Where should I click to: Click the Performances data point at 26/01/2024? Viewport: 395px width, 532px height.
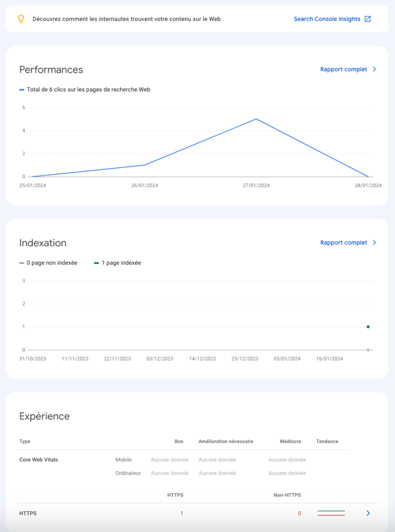144,165
